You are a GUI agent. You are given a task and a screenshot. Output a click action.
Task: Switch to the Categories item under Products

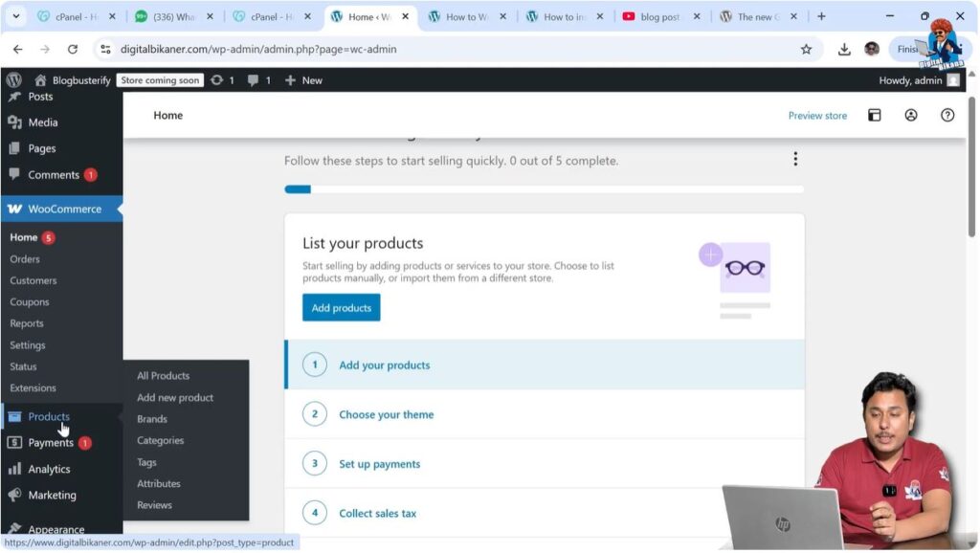coord(160,440)
